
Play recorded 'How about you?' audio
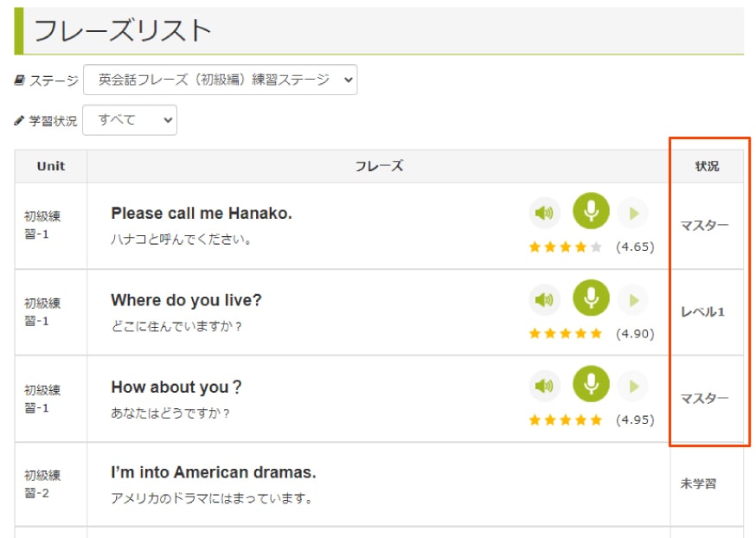632,386
